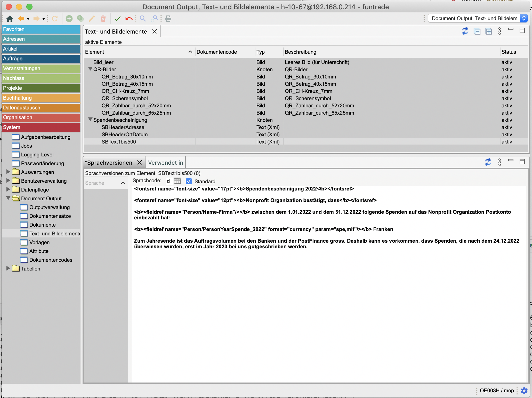
Task: Select the SBHeaderAdresse element row
Action: click(x=123, y=127)
